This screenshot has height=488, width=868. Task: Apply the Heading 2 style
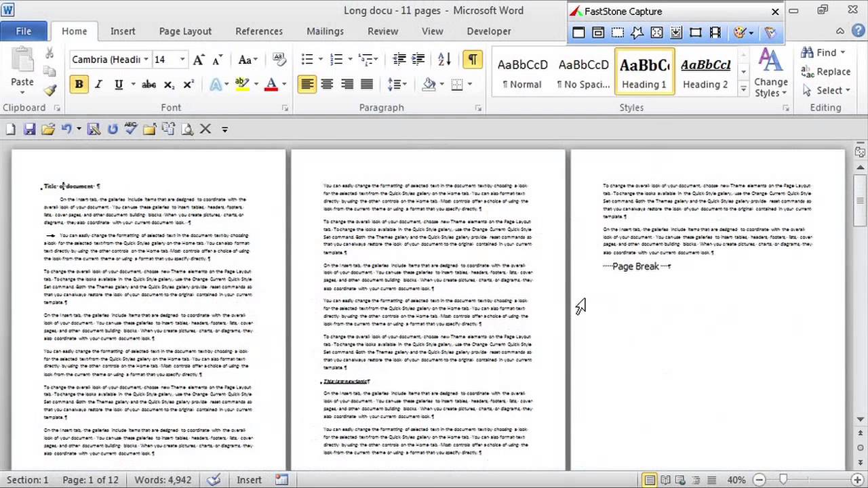[x=705, y=71]
